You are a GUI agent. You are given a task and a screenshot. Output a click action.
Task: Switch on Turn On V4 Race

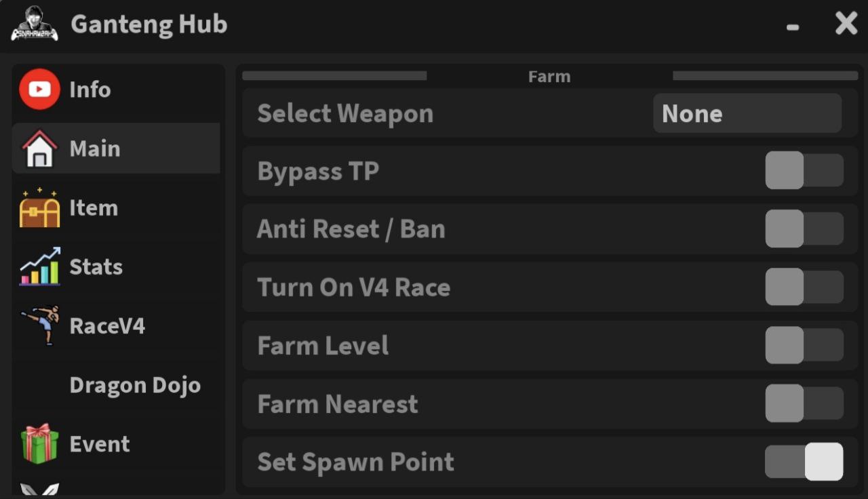click(x=804, y=287)
